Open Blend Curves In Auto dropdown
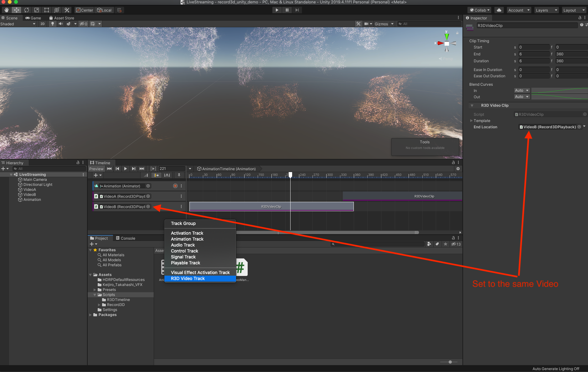 pos(522,90)
